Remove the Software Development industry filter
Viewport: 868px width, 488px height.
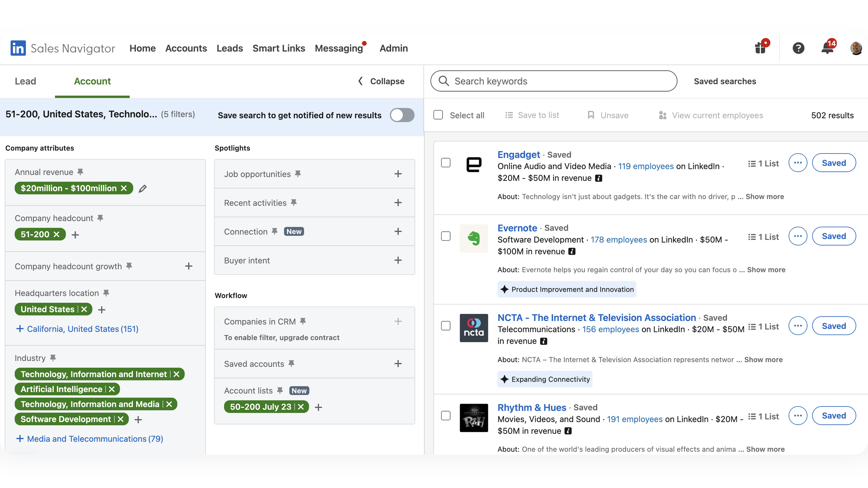pos(121,419)
